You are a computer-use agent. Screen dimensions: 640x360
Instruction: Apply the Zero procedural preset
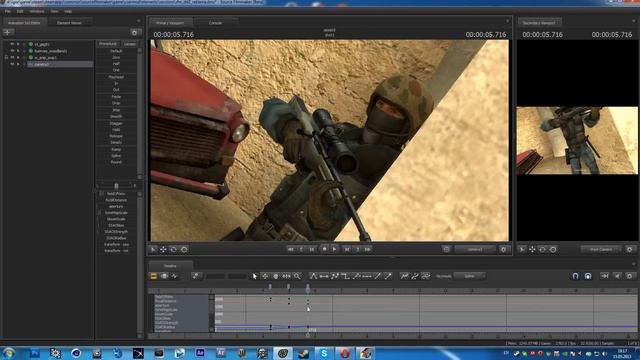pos(116,58)
